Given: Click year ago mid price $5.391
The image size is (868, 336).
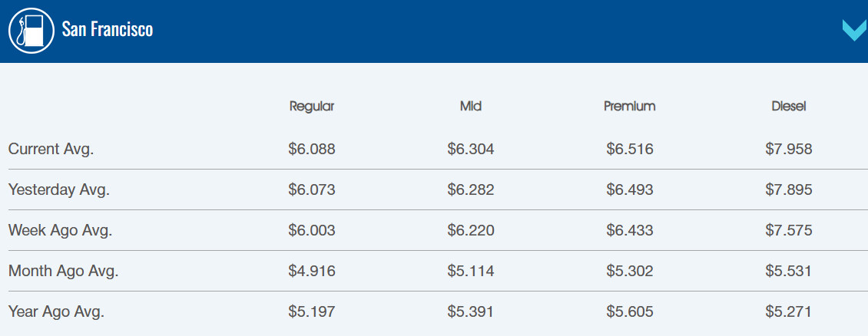Looking at the screenshot, I should [471, 311].
